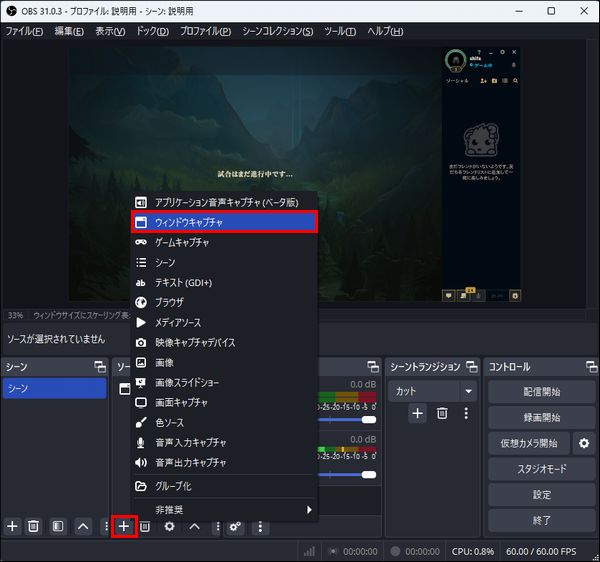Choose アプリケーション音声キャプチャ (ベータ版) source
This screenshot has width=600, height=562.
225,202
